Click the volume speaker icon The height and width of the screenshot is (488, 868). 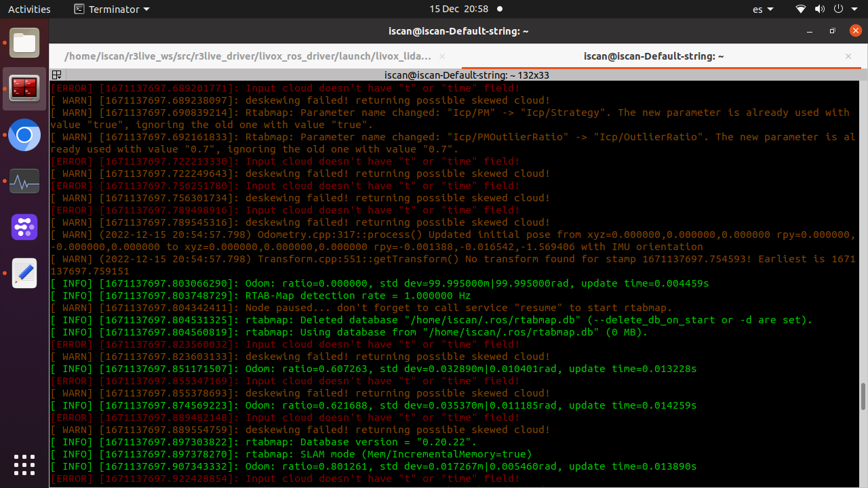point(819,9)
